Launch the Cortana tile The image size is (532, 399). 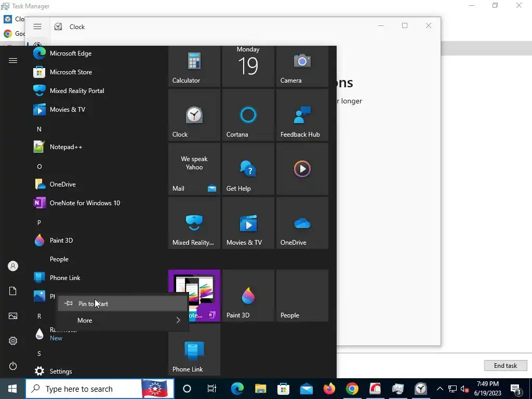(x=248, y=115)
